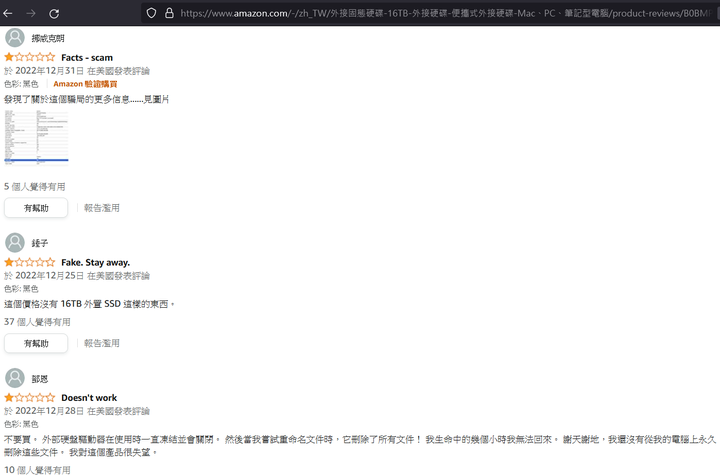720x475 pixels.
Task: Open the 'Doesn't work' review title
Action: click(89, 397)
